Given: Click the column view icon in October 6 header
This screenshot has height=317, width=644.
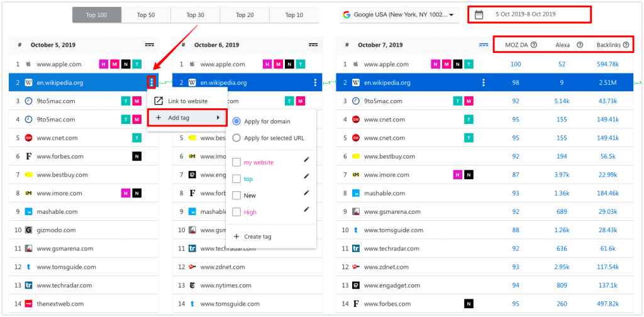Looking at the screenshot, I should (313, 45).
